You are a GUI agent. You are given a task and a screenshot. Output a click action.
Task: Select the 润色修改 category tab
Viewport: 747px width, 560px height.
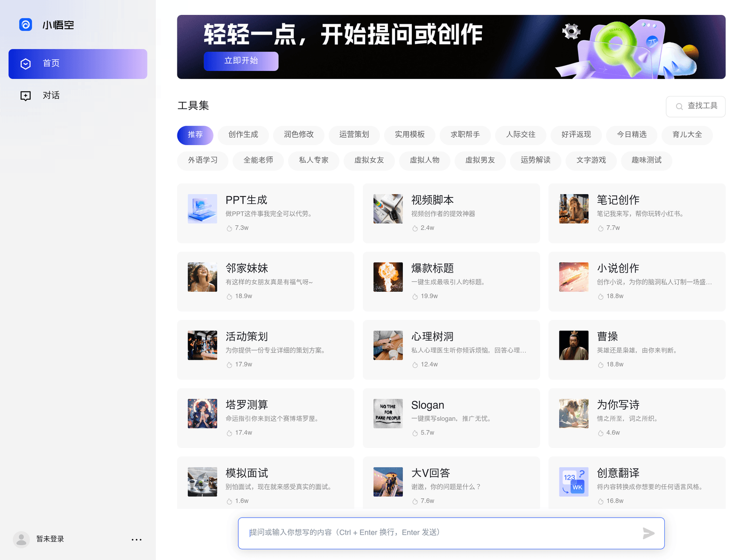point(299,135)
